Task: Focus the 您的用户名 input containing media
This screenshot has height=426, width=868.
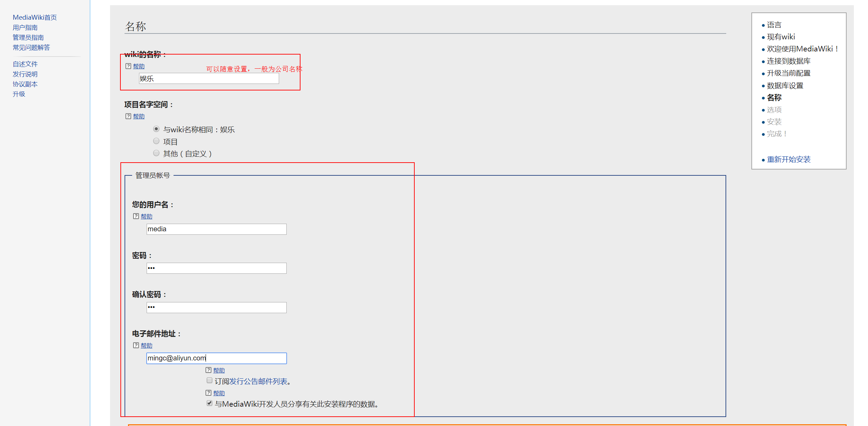Action: [216, 229]
